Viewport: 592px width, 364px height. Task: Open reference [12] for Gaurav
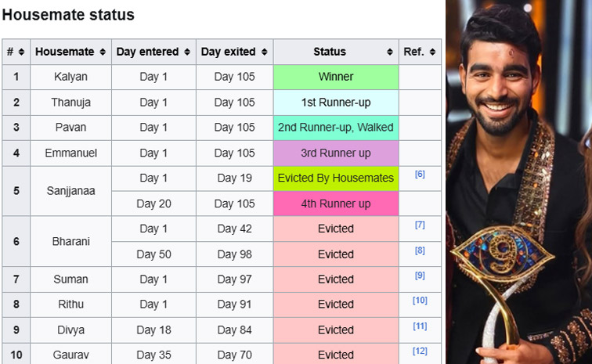420,351
